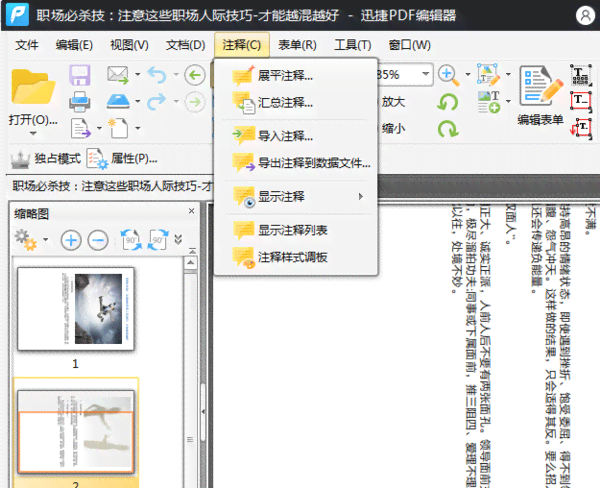Image resolution: width=600 pixels, height=488 pixels.
Task: Choose 汇总注释... from the menu
Action: (296, 103)
